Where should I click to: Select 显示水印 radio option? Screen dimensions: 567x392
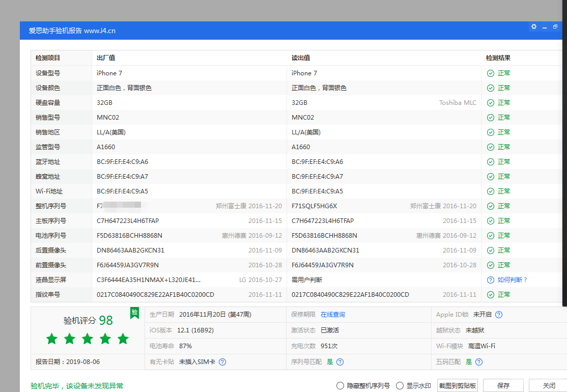(x=400, y=386)
